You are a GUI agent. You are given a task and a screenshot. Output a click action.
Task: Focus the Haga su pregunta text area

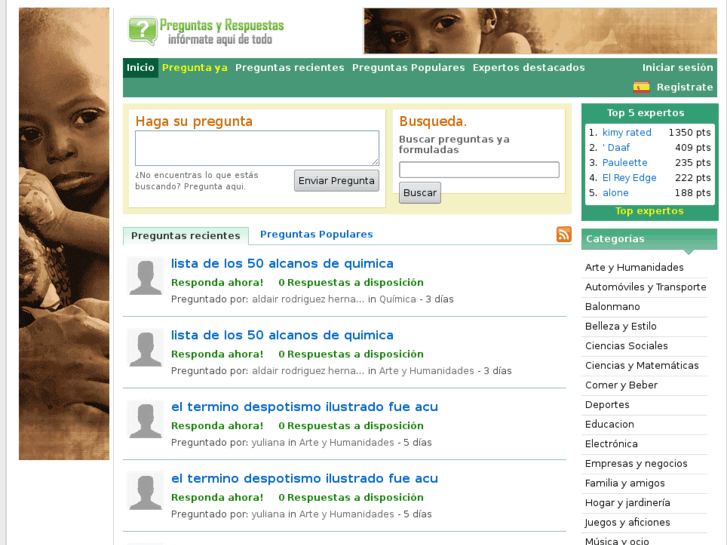pyautogui.click(x=257, y=148)
